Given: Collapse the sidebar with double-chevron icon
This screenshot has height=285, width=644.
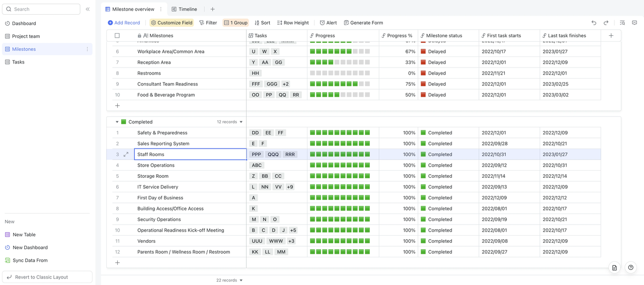Looking at the screenshot, I should click(88, 9).
